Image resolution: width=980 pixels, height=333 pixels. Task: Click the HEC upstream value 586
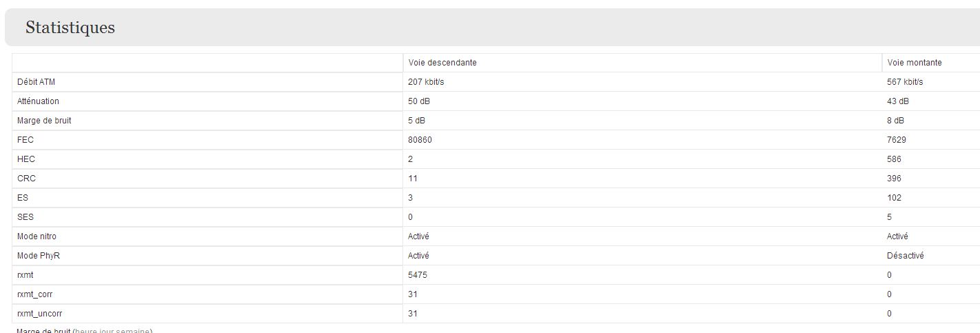894,159
